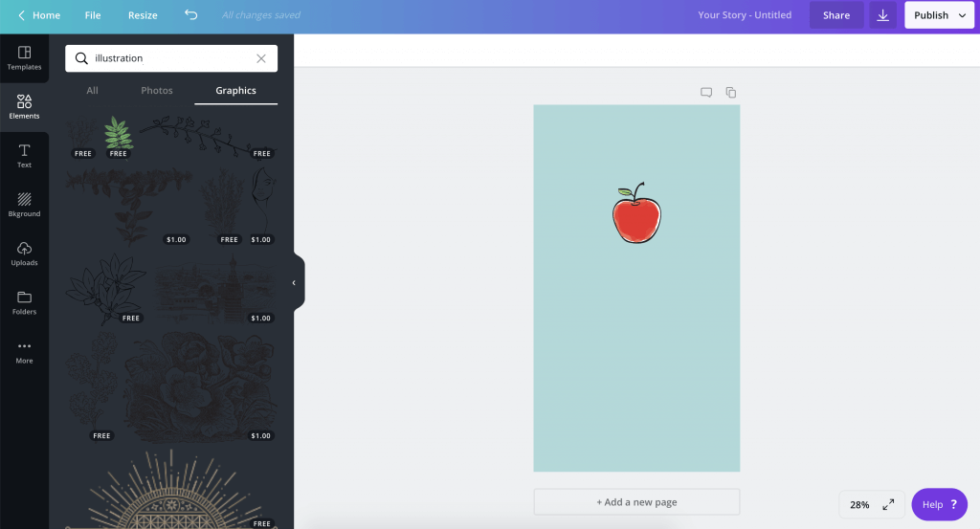Image resolution: width=980 pixels, height=529 pixels.
Task: Click the duplicate page icon
Action: click(x=731, y=93)
